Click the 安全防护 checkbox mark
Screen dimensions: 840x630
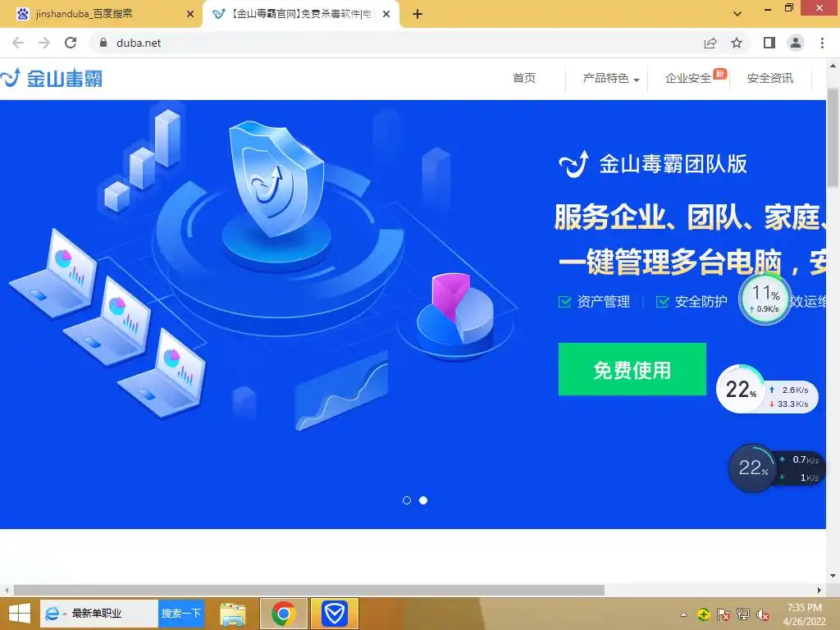(x=662, y=302)
